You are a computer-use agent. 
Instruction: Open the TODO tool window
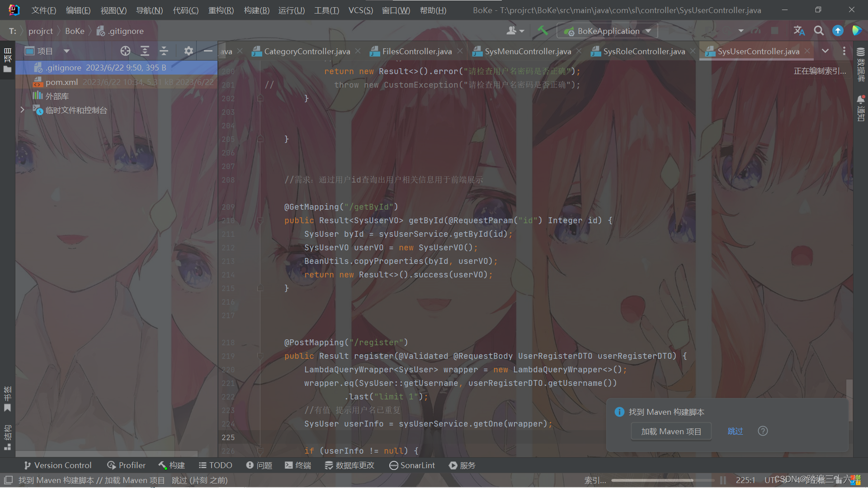[x=215, y=465]
